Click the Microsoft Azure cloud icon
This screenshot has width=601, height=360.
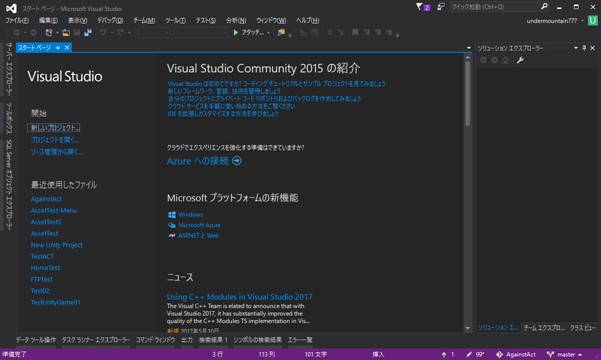pyautogui.click(x=172, y=225)
